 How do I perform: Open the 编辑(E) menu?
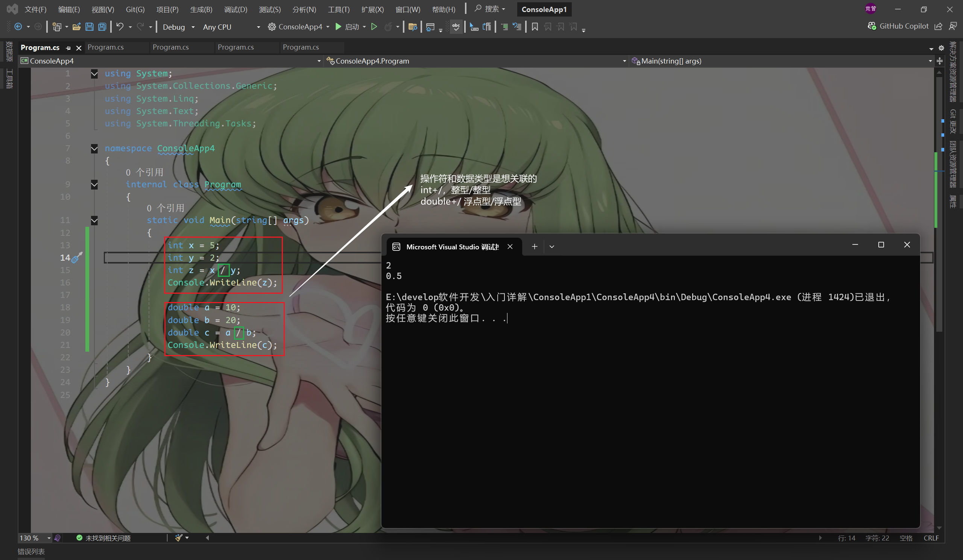point(69,9)
